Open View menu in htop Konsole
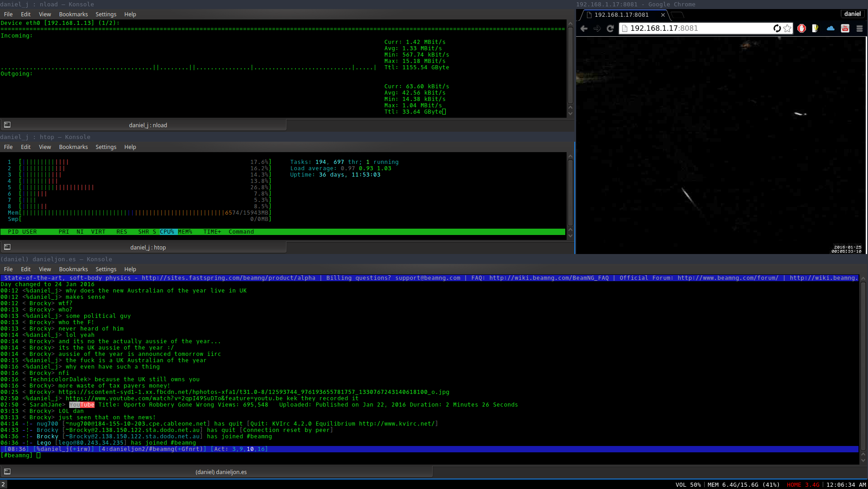868x489 pixels. 45,147
